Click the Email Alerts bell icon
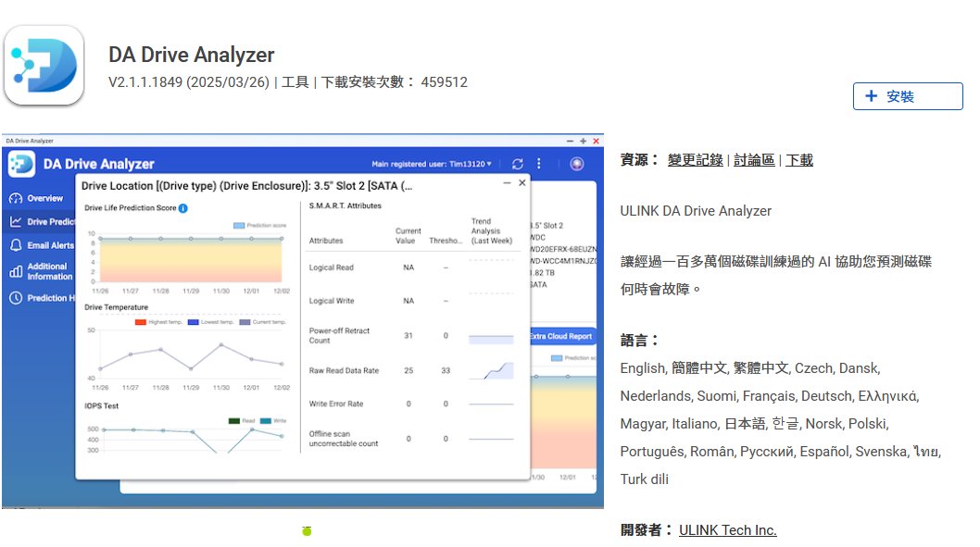 [15, 246]
